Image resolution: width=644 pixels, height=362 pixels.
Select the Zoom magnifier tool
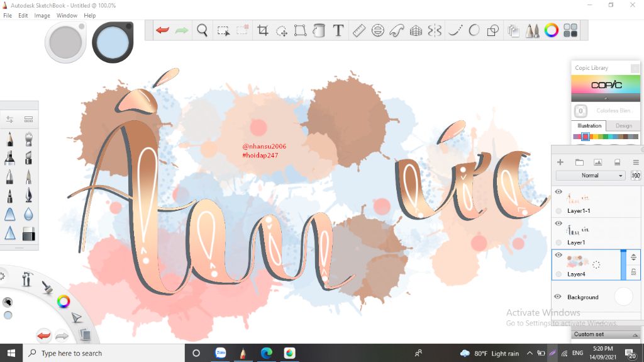(x=202, y=30)
